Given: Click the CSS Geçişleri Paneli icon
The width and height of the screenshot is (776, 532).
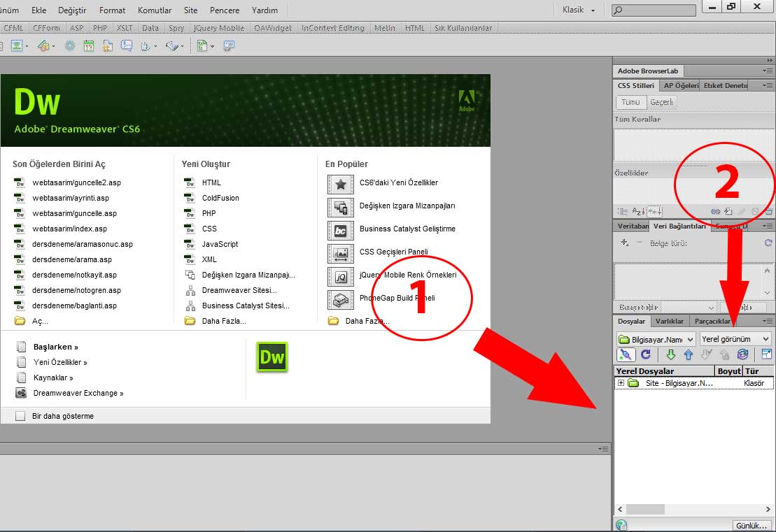Looking at the screenshot, I should (341, 254).
